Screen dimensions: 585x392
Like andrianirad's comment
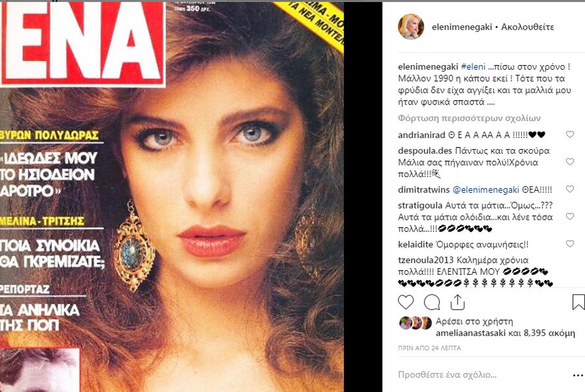coord(570,134)
